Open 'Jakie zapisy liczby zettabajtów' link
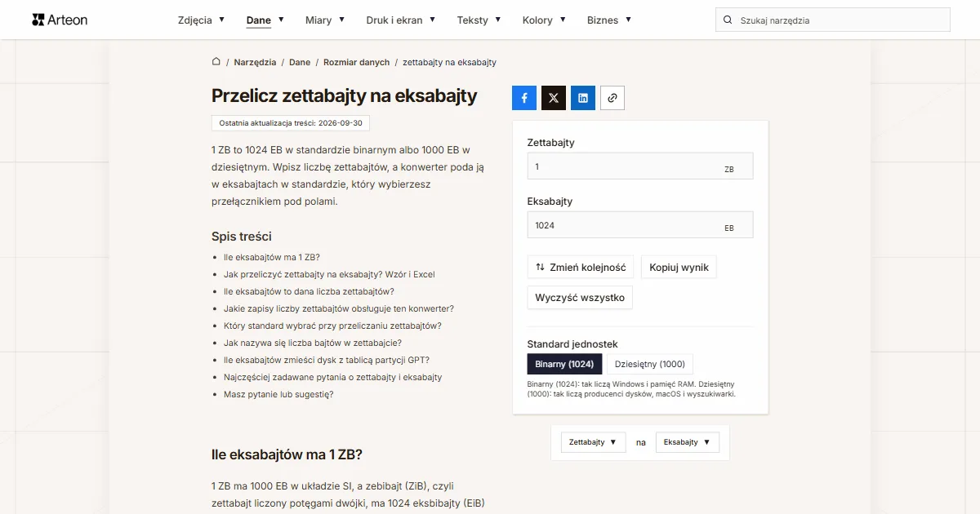This screenshot has height=514, width=980. pyautogui.click(x=339, y=308)
